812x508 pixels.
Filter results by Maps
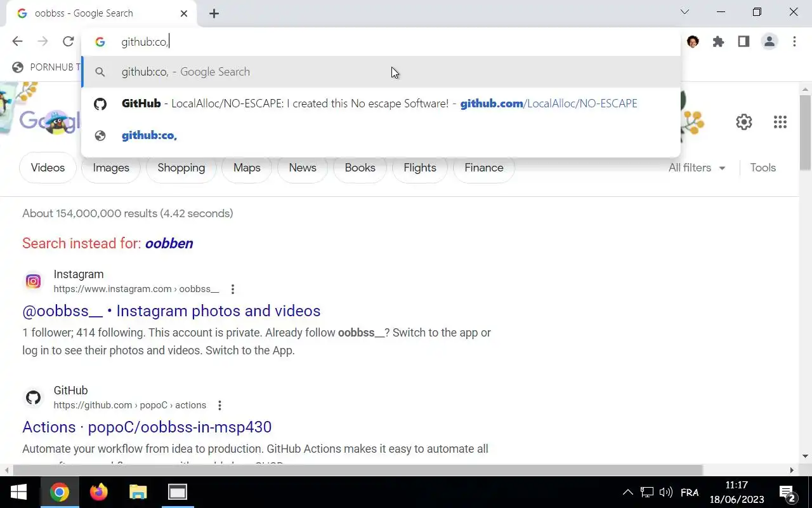click(x=247, y=168)
